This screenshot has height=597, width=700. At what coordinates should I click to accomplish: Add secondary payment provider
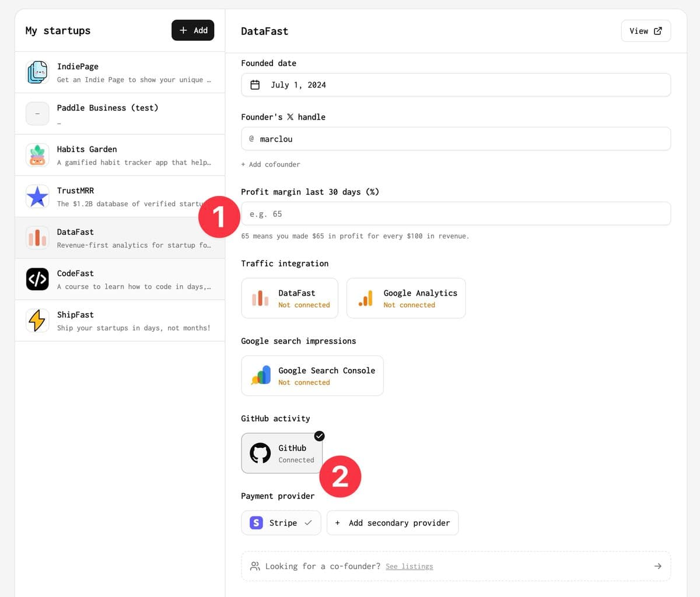tap(393, 523)
